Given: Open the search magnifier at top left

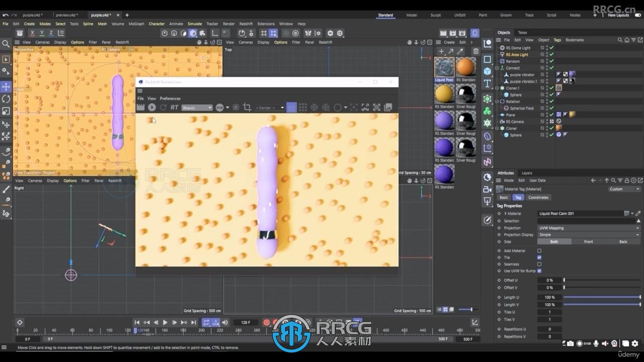Looking at the screenshot, I should [6, 44].
